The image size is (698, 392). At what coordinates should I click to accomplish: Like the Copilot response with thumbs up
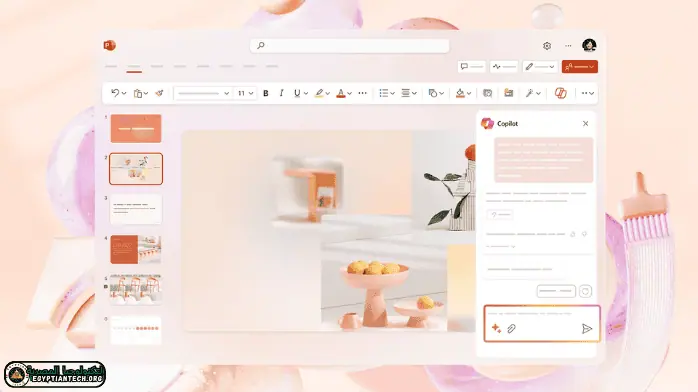573,234
